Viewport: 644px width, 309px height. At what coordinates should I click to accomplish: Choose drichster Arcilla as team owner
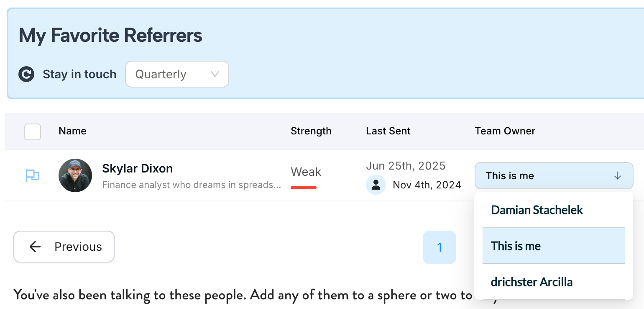click(532, 282)
